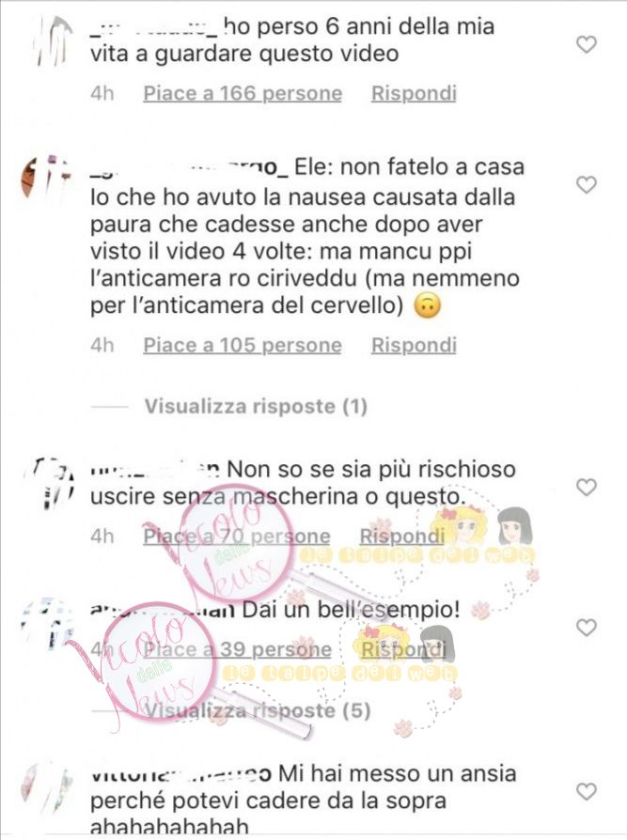627x840 pixels.
Task: Tap Rispondi under 'Dai un bell'esempio!'
Action: click(x=403, y=650)
